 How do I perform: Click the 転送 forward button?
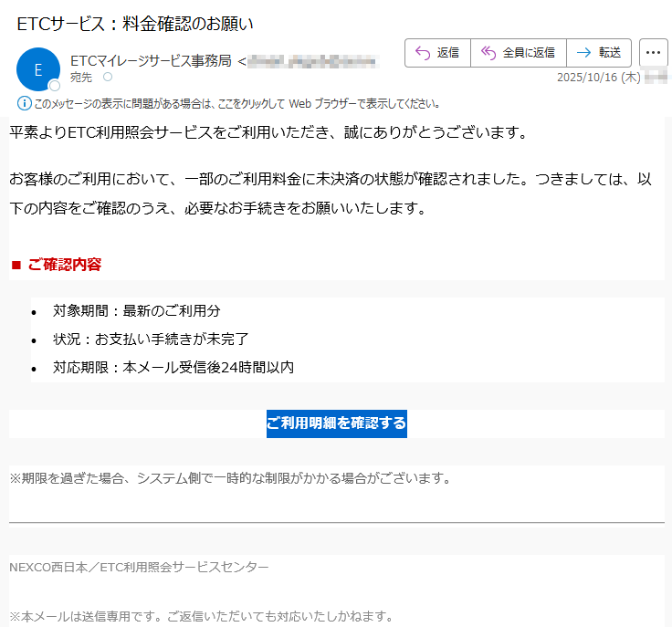[599, 53]
